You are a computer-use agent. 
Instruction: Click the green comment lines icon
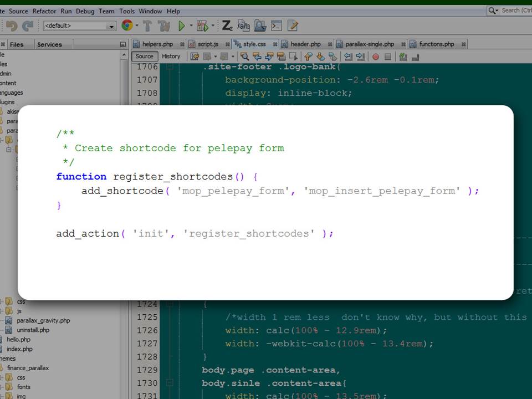click(403, 57)
